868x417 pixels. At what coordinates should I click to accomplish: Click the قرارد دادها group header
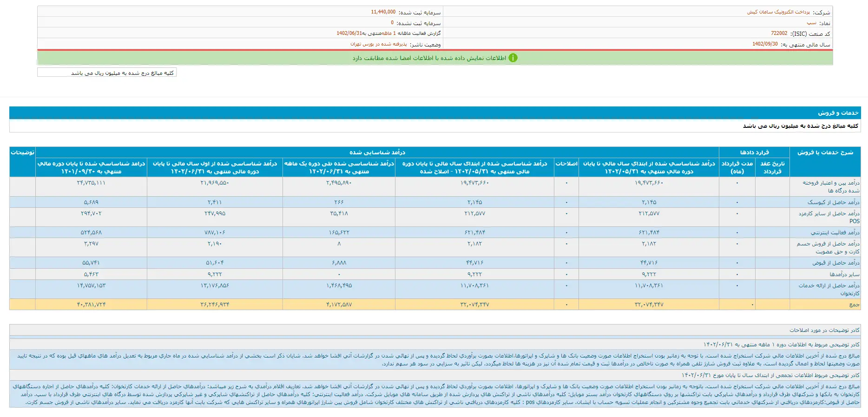(754, 152)
